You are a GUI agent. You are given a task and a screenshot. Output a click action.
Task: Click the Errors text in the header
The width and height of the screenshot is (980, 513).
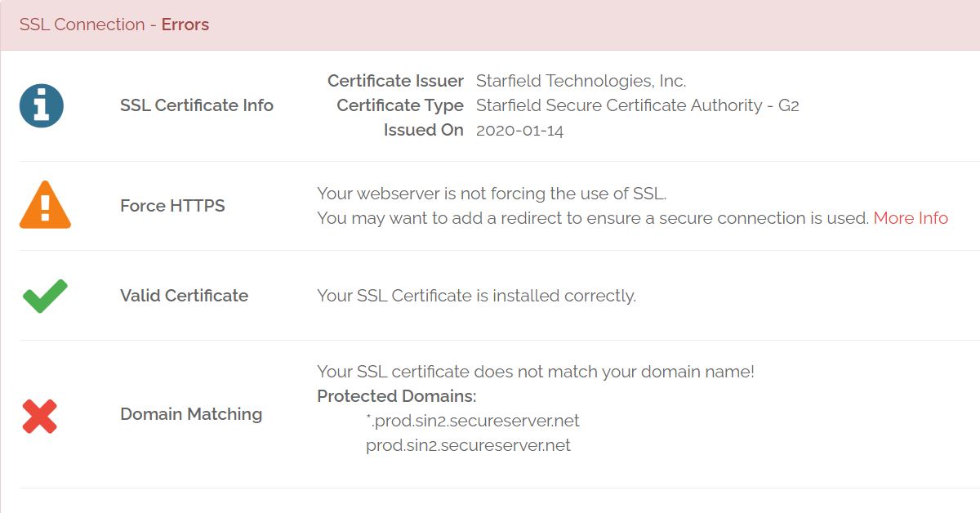pyautogui.click(x=185, y=25)
